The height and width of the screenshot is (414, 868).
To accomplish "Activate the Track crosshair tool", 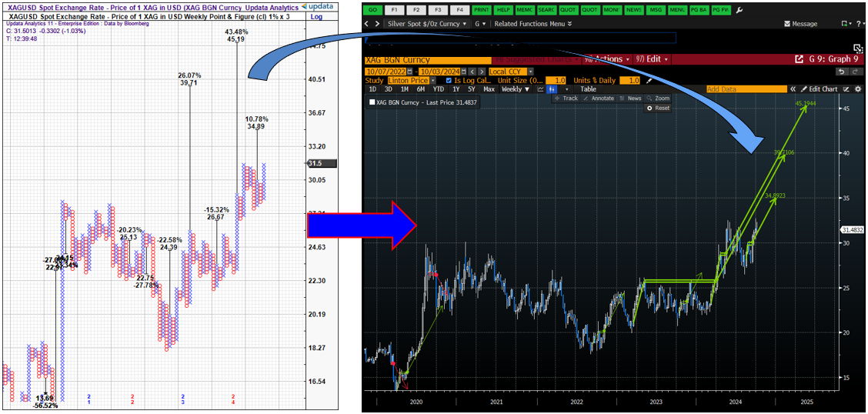I will coord(566,98).
